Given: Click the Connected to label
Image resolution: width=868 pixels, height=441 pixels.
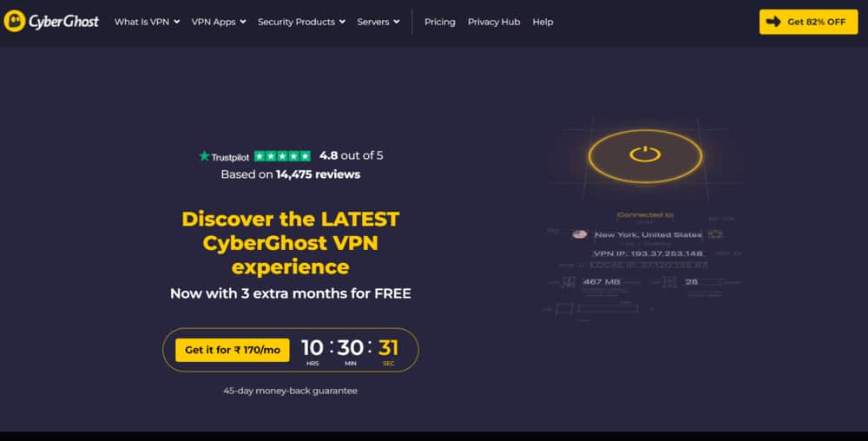Looking at the screenshot, I should (646, 214).
